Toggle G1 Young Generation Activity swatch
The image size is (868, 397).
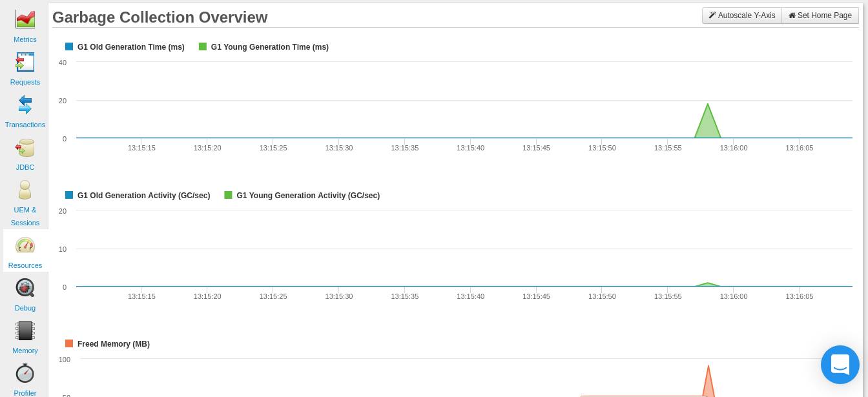point(228,195)
